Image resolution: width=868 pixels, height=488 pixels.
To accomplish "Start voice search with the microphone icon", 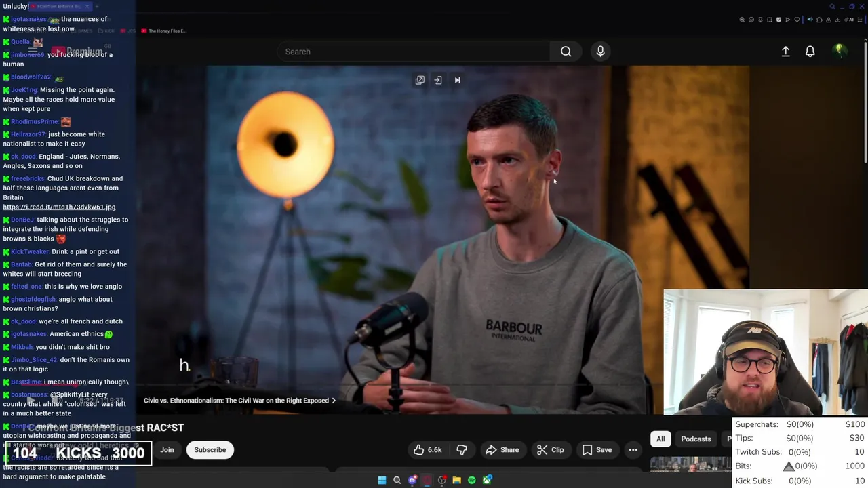I will [x=600, y=52].
